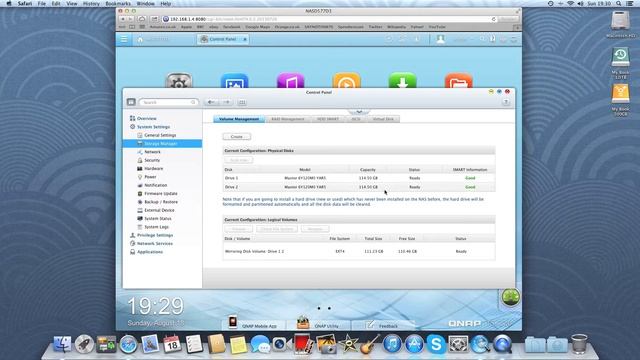This screenshot has width=640, height=360.
Task: Switch Control Panel to grid view icon
Action: click(x=242, y=102)
